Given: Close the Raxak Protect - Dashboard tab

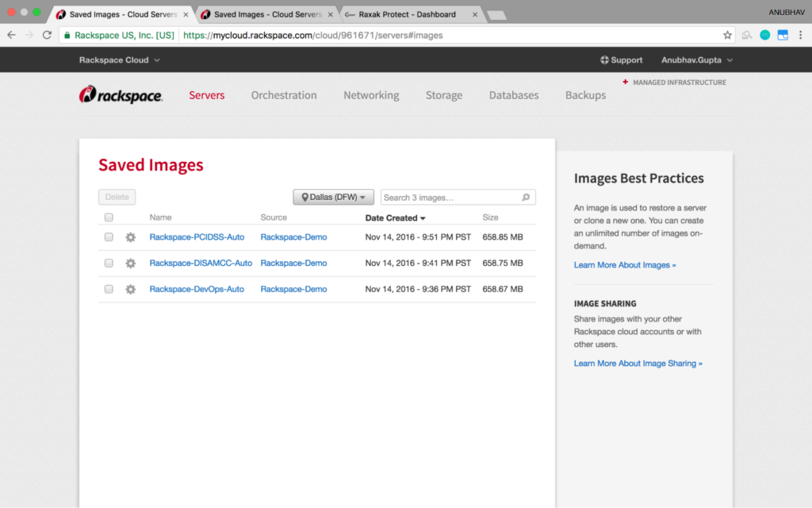Looking at the screenshot, I should [x=475, y=14].
